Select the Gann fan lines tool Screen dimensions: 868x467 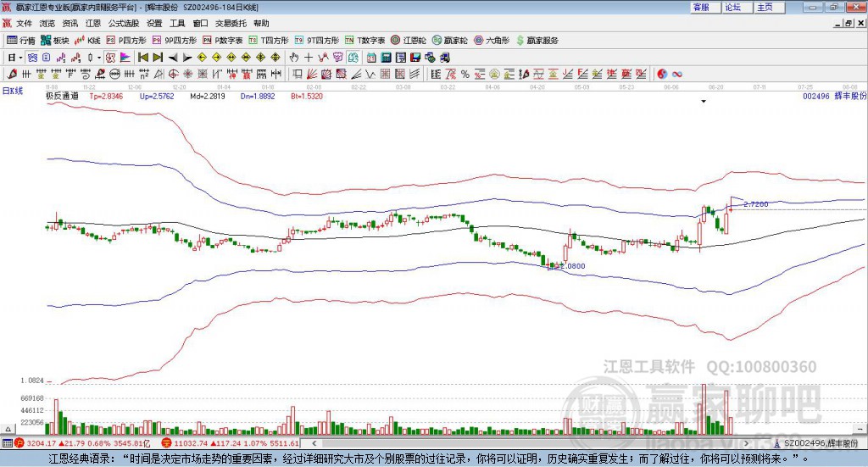(x=311, y=74)
